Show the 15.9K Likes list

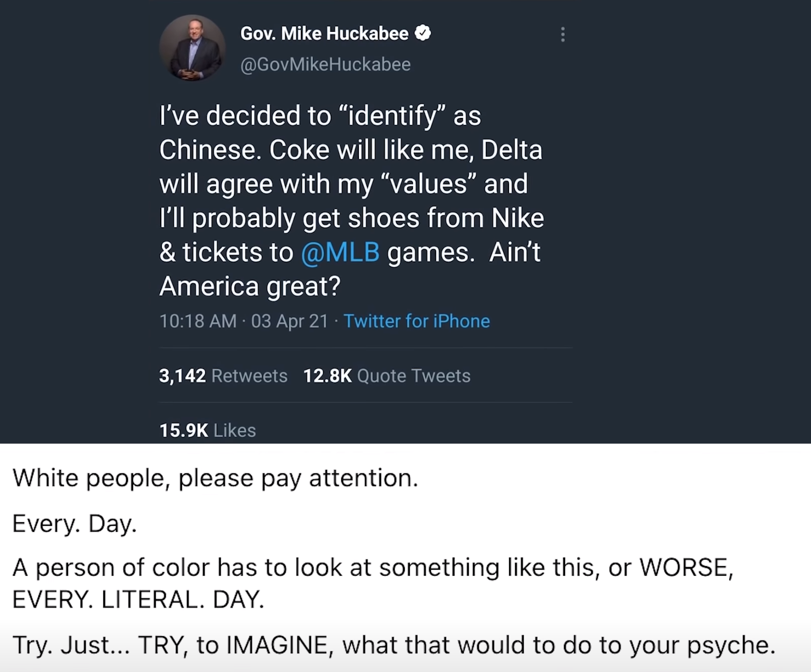coord(207,431)
